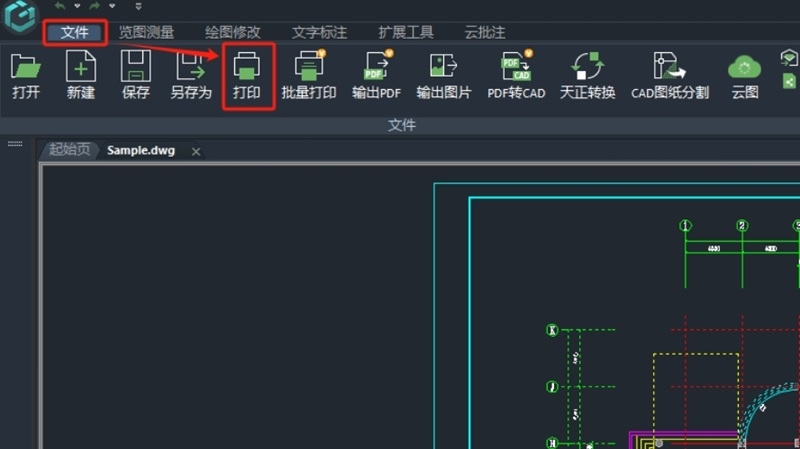The height and width of the screenshot is (449, 800).
Task: Expand the redo history dropdown
Action: (x=112, y=6)
